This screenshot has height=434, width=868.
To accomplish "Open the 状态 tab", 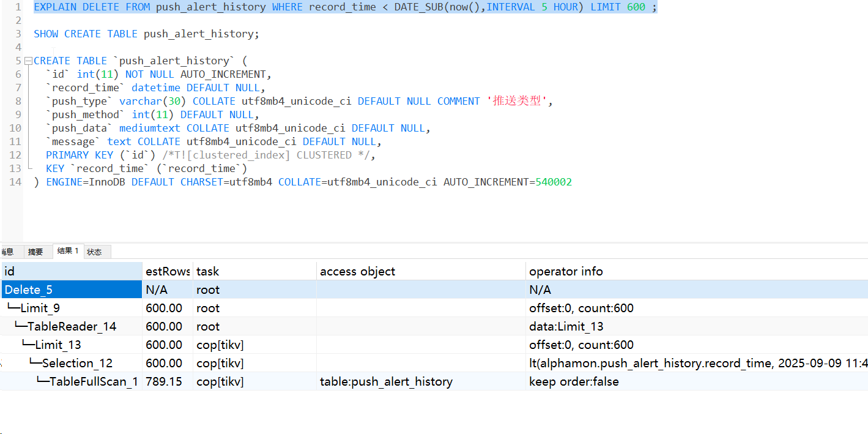I will (95, 252).
